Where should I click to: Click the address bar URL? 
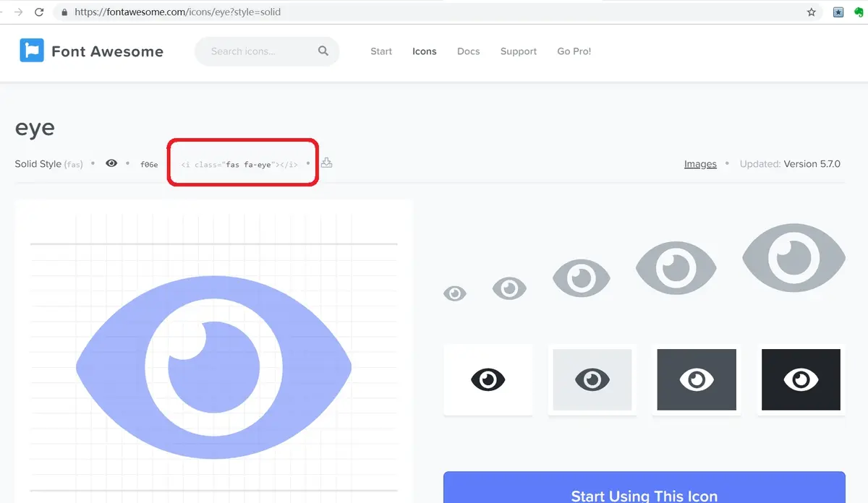tap(178, 12)
